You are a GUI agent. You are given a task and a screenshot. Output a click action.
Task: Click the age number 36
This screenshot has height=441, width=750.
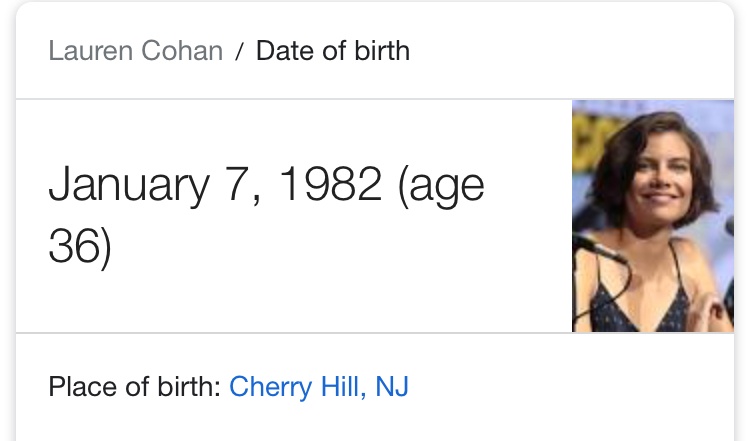[76, 246]
